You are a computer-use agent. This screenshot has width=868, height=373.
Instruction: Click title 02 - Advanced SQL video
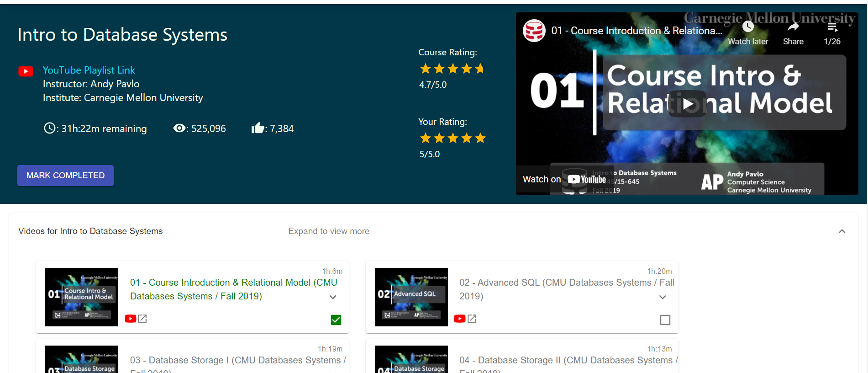tap(567, 289)
